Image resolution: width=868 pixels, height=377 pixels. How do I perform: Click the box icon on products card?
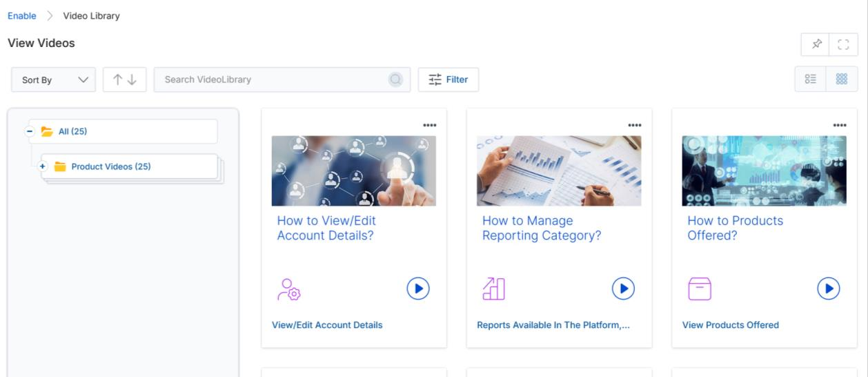pos(699,289)
